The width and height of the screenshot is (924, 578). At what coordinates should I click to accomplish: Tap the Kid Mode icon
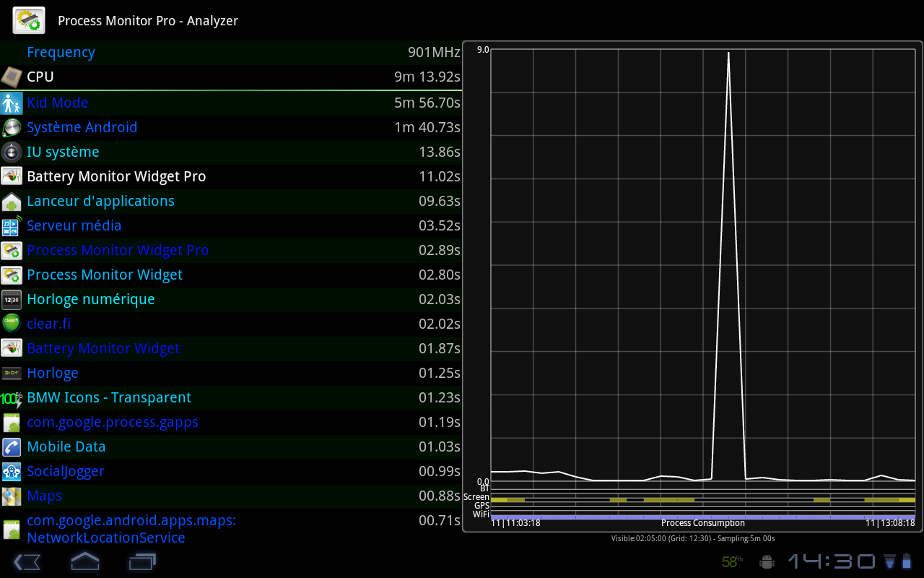pyautogui.click(x=11, y=103)
